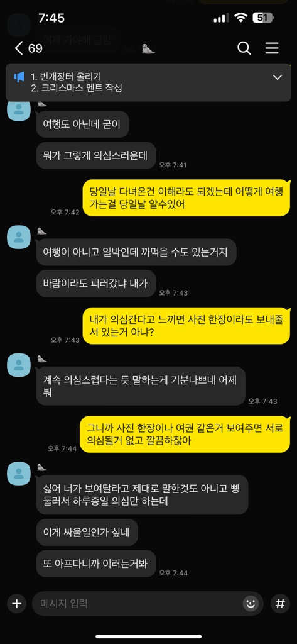Viewport: 297px width, 644px height.
Task: Open the emoticon picker smiley icon
Action: point(251,603)
